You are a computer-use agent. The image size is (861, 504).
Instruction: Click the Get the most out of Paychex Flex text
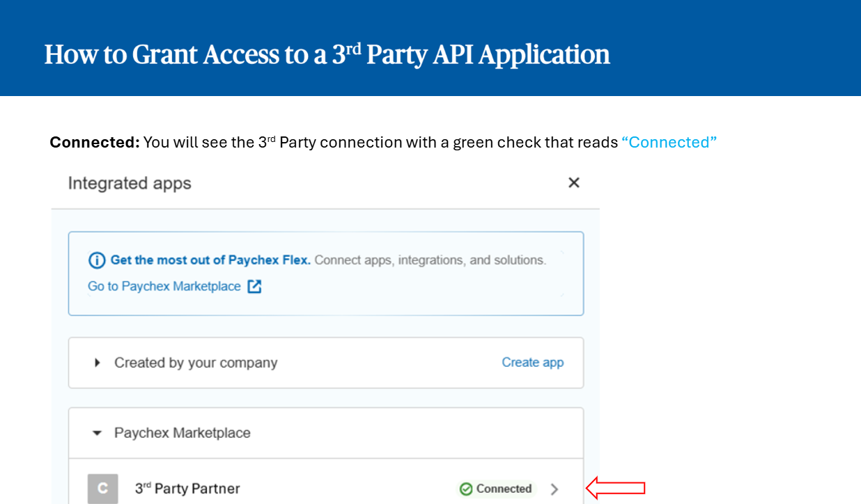click(x=210, y=260)
